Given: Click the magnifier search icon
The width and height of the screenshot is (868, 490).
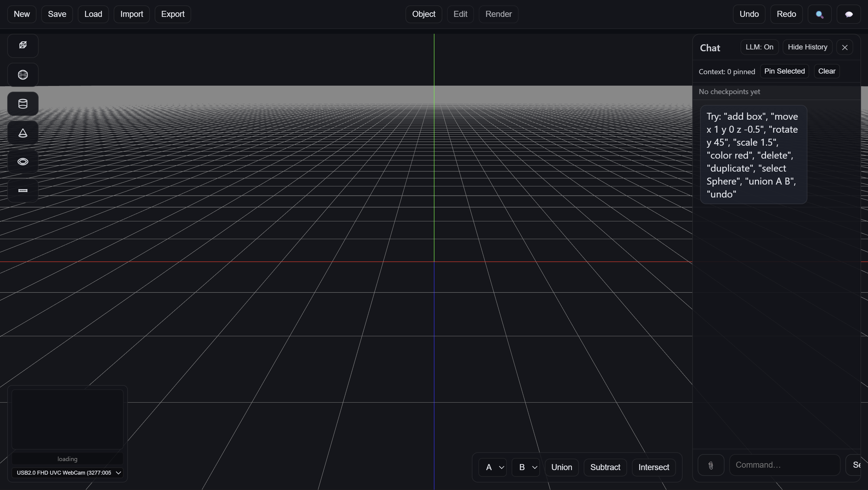Looking at the screenshot, I should pyautogui.click(x=819, y=14).
